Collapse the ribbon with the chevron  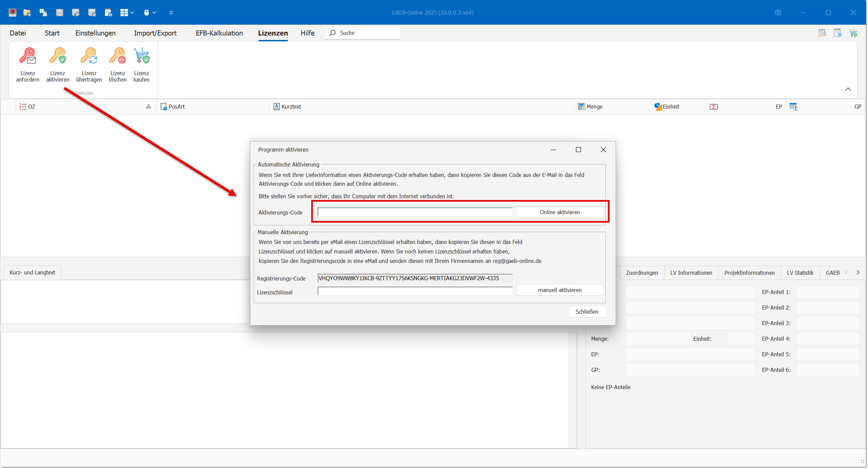(848, 89)
